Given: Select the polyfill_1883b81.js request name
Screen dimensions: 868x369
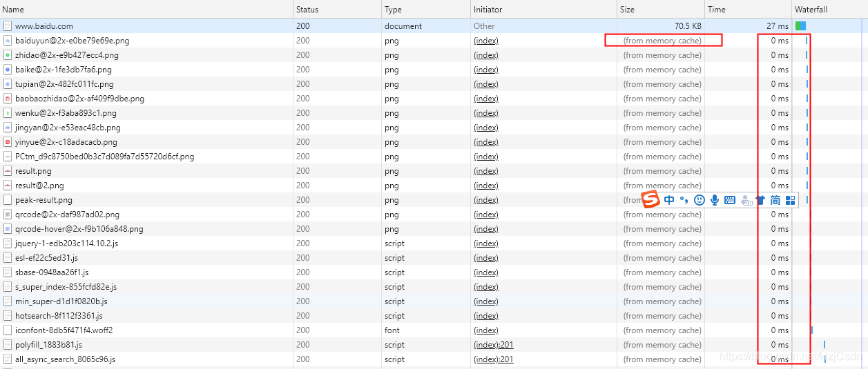Looking at the screenshot, I should (48, 345).
